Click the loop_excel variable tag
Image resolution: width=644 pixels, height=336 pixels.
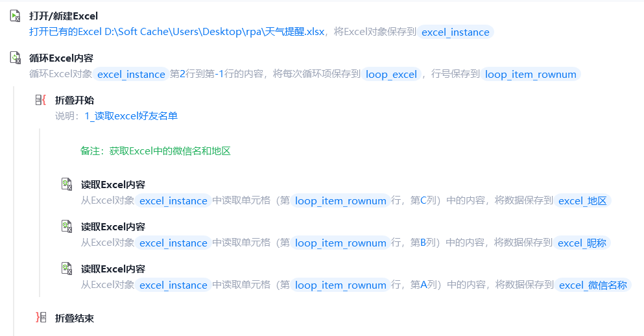pyautogui.click(x=392, y=75)
